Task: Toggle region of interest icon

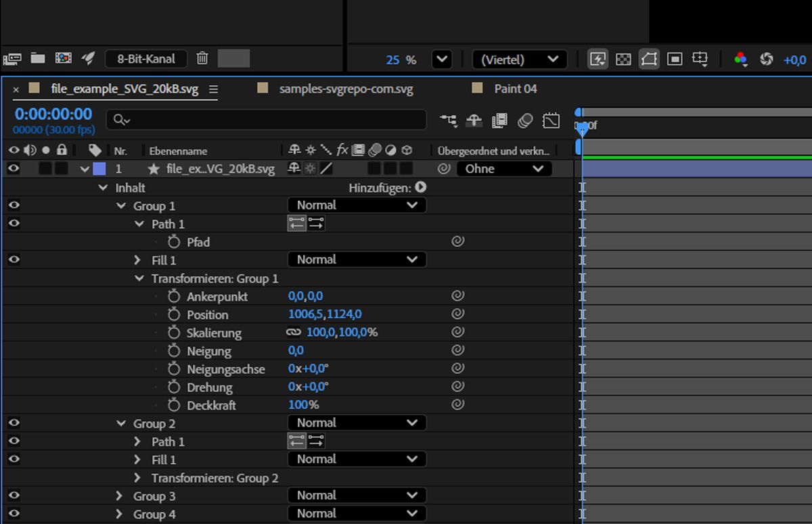Action: click(x=674, y=59)
